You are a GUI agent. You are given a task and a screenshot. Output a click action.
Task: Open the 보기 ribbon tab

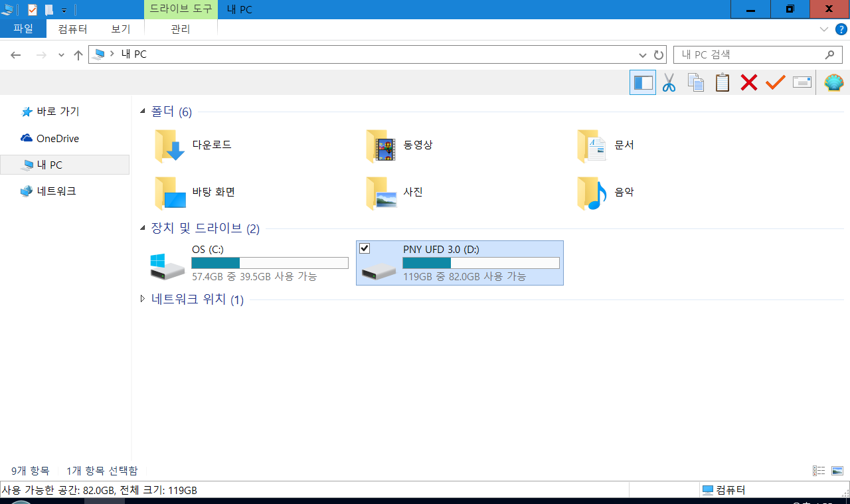[x=120, y=29]
